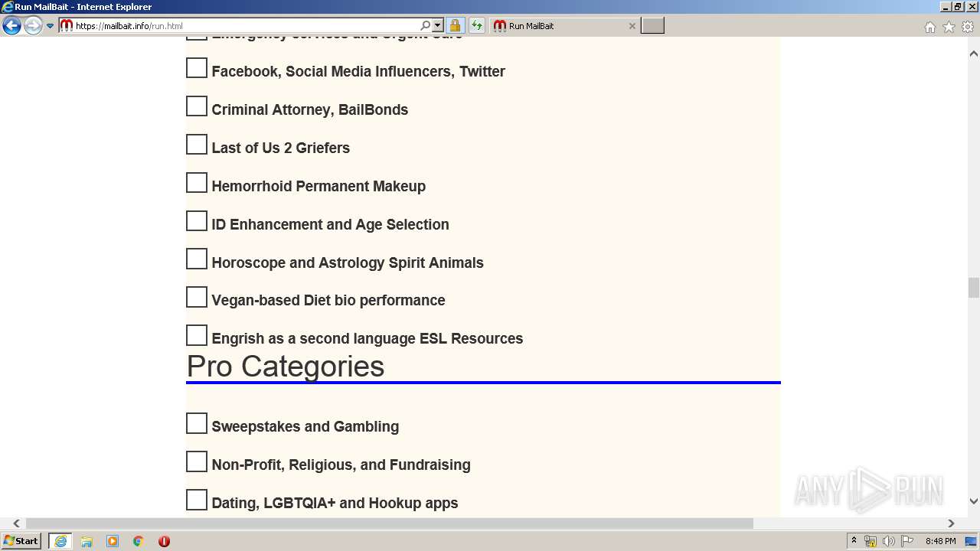Image resolution: width=980 pixels, height=551 pixels.
Task: Click Internet Explorer taskbar icon
Action: pos(60,541)
